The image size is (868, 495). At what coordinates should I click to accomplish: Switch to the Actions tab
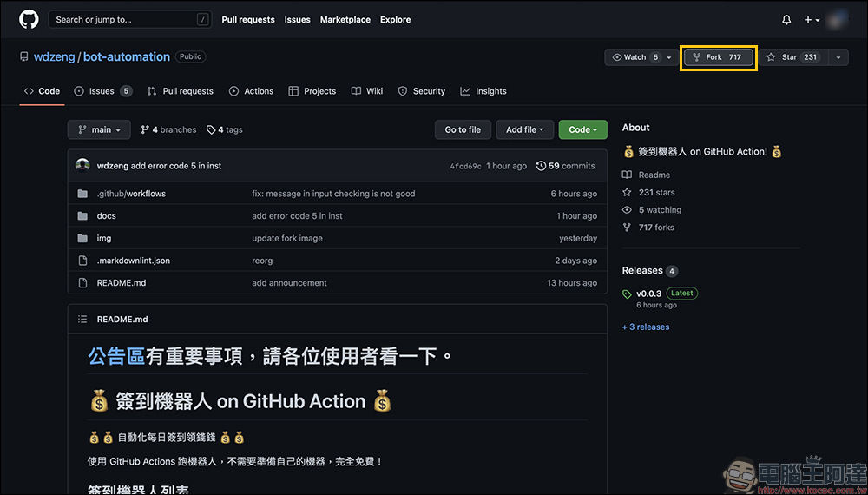252,91
